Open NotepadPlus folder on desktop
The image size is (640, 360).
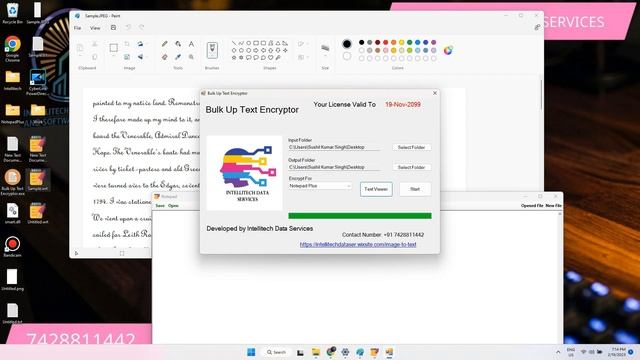[12, 113]
